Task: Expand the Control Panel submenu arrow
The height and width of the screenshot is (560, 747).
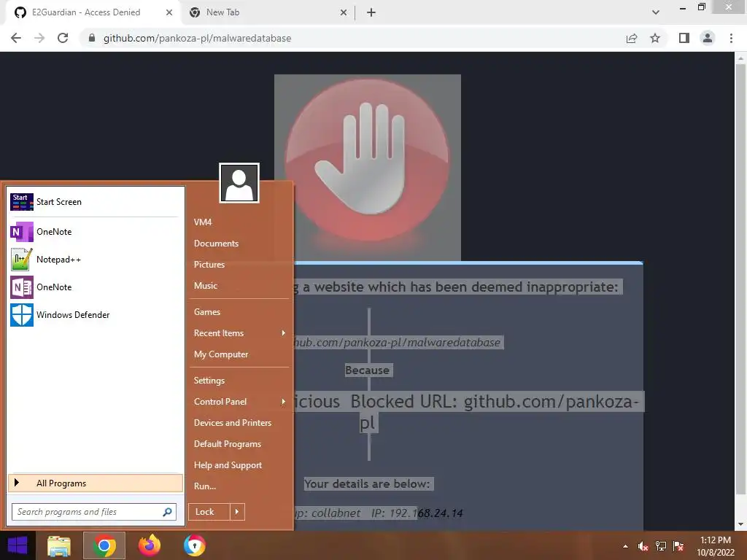Action: coord(284,402)
